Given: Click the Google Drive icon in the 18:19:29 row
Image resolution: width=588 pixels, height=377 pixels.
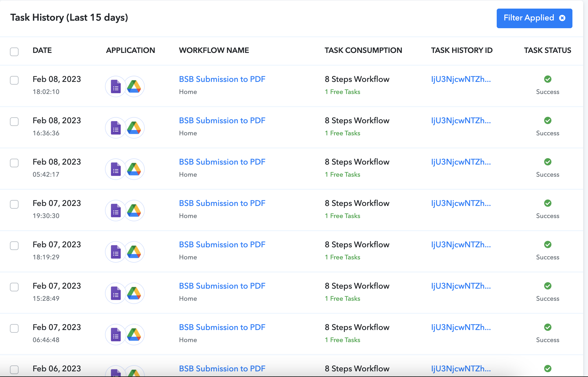Looking at the screenshot, I should click(134, 252).
